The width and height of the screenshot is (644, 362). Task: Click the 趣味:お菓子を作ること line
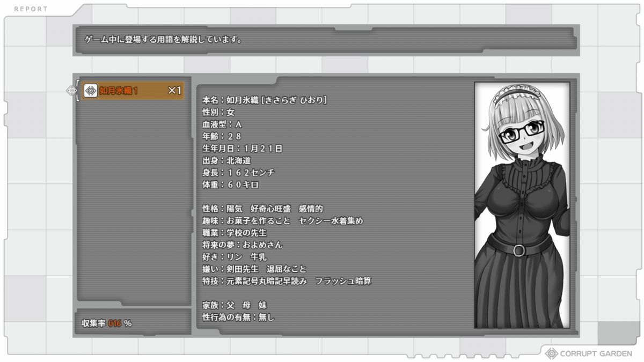tap(282, 220)
